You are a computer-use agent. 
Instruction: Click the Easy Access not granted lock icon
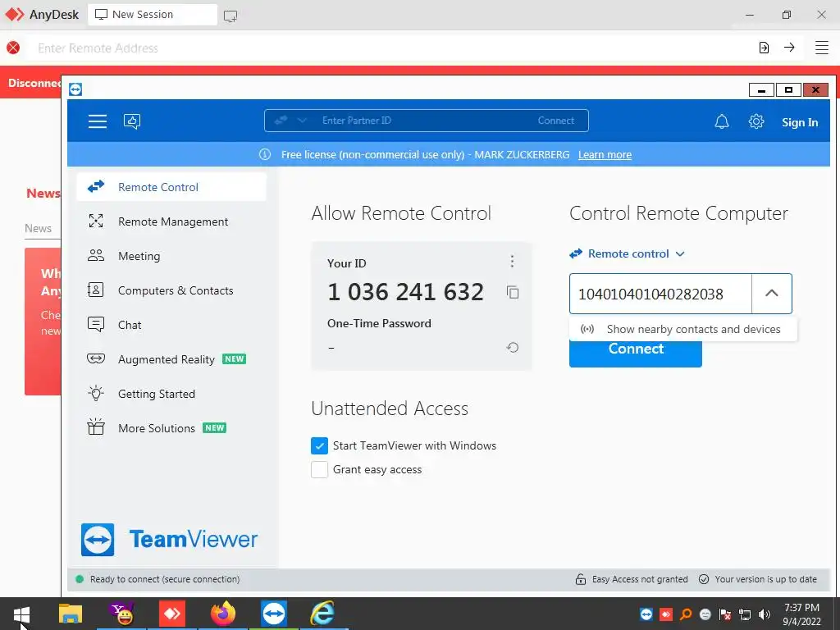(580, 579)
